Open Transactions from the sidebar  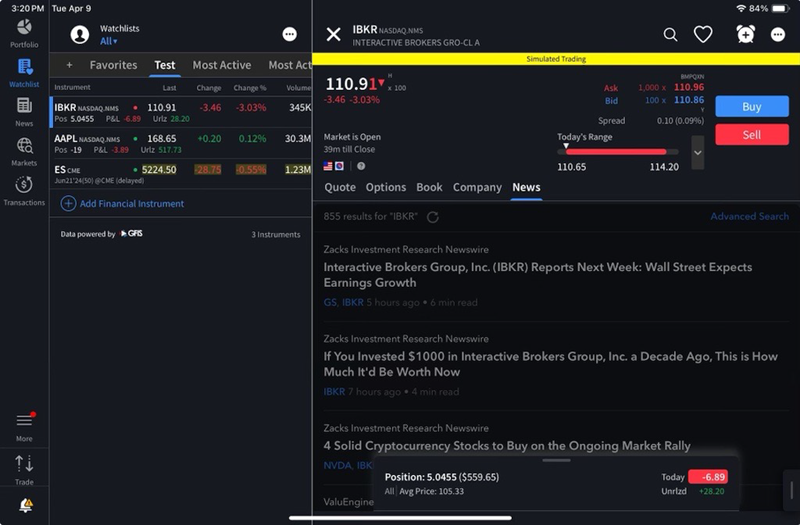(x=24, y=188)
